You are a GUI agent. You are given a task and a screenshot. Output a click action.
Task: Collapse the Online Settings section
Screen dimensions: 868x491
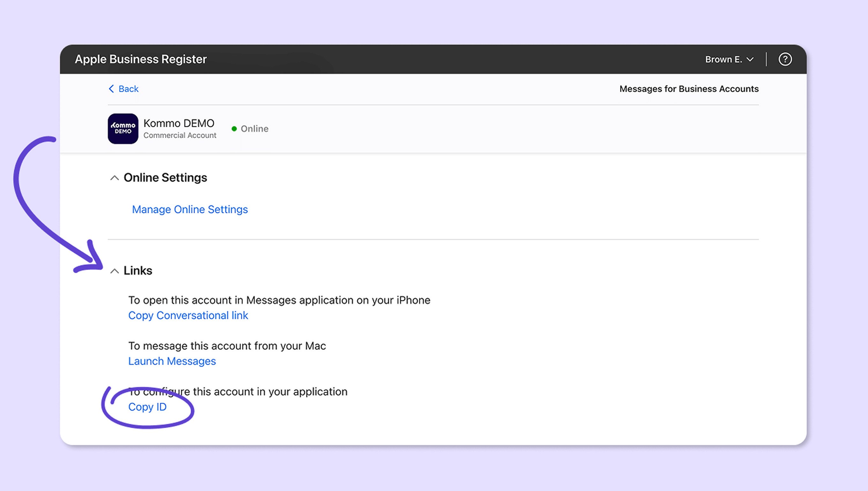(x=115, y=178)
